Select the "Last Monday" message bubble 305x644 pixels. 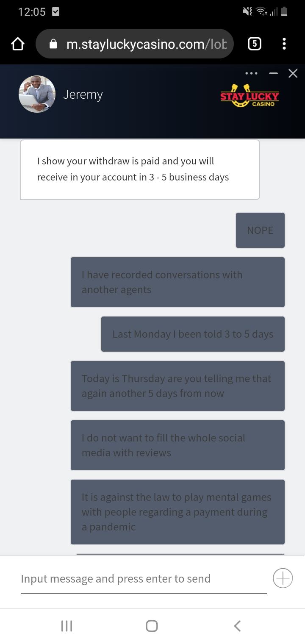(x=193, y=334)
